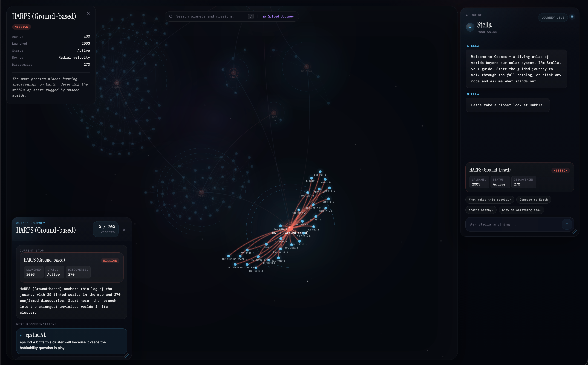
Task: Click the slash shortcut key badge
Action: (251, 16)
